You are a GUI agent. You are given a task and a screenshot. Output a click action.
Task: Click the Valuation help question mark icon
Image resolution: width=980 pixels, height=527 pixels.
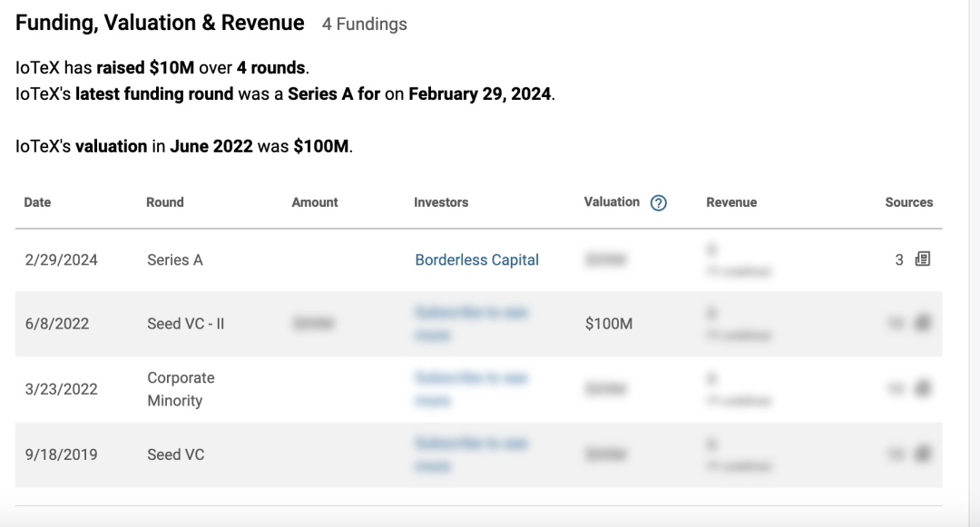pyautogui.click(x=660, y=203)
